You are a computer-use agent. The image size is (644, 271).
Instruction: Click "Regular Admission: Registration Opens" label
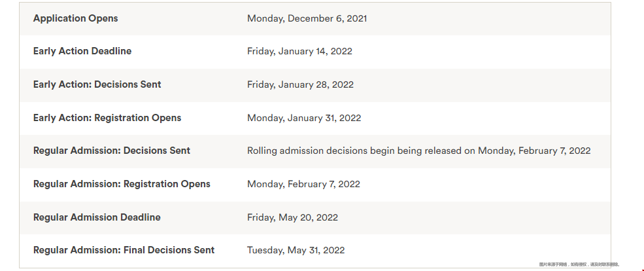point(122,184)
